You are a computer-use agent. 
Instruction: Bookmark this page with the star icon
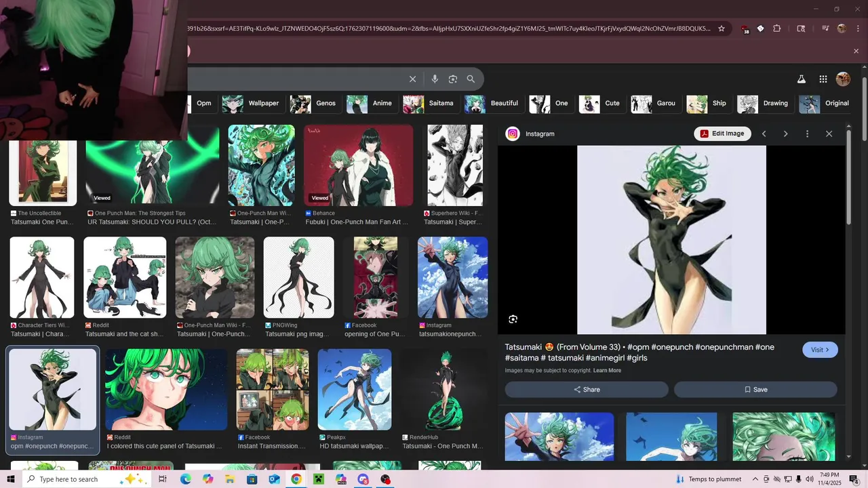(x=722, y=28)
